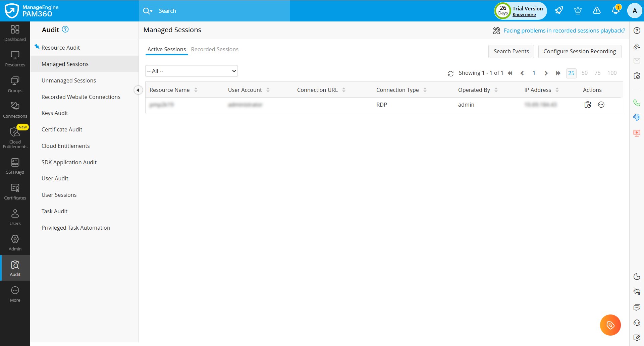Viewport: 644px width, 346px height.
Task: Open SSH Keys sidebar icon
Action: (15, 166)
